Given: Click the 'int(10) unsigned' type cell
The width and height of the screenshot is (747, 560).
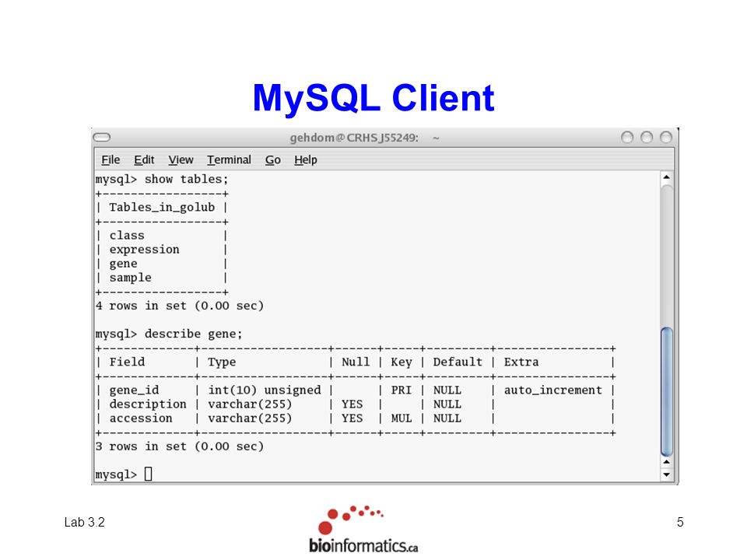Looking at the screenshot, I should pyautogui.click(x=265, y=390).
